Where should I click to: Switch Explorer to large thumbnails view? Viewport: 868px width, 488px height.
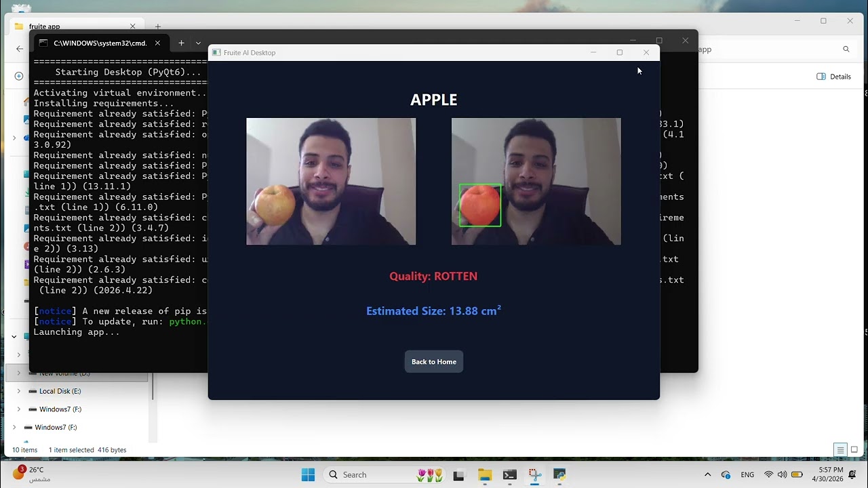[x=854, y=449]
